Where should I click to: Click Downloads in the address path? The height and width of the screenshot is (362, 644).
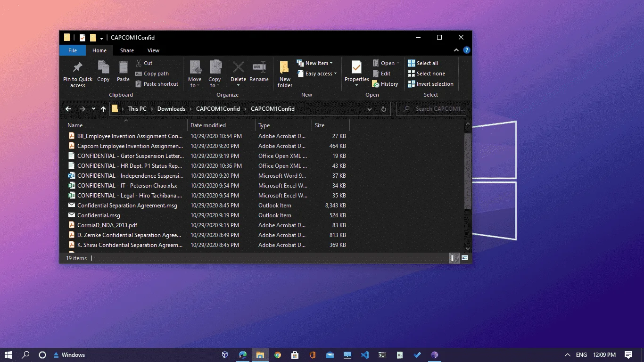171,109
